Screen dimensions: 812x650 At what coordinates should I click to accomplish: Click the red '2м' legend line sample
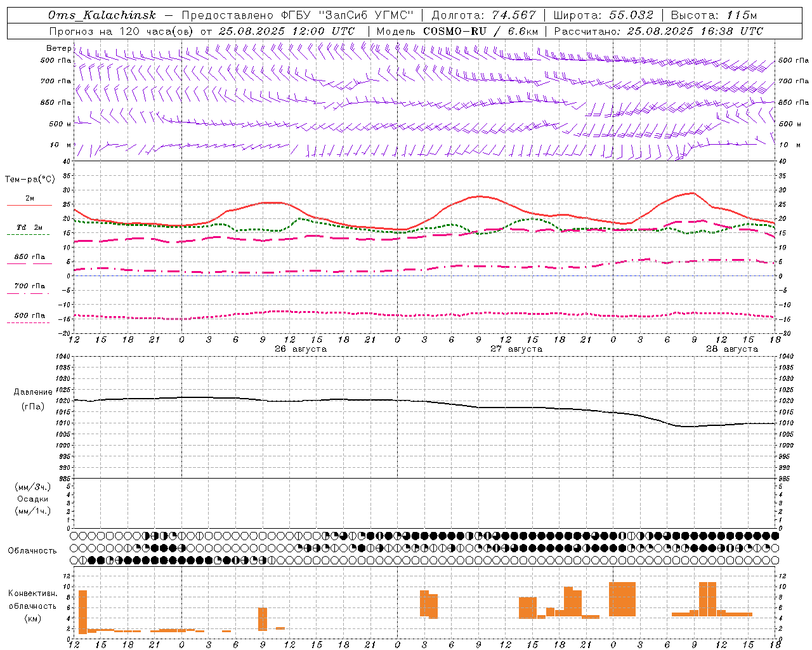coord(29,206)
